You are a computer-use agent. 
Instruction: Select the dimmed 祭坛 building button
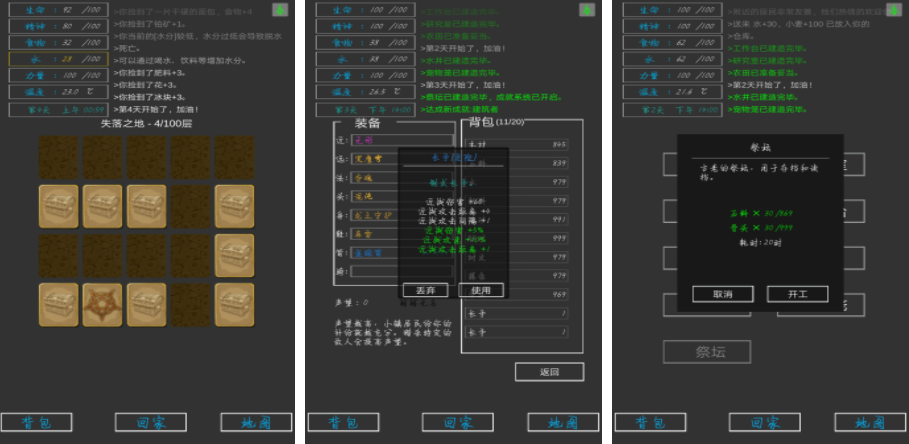pyautogui.click(x=706, y=351)
